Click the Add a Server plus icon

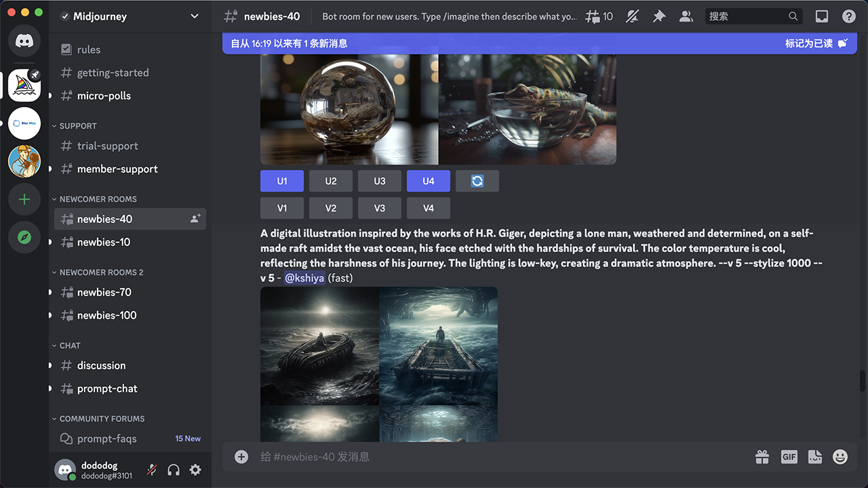pyautogui.click(x=24, y=199)
